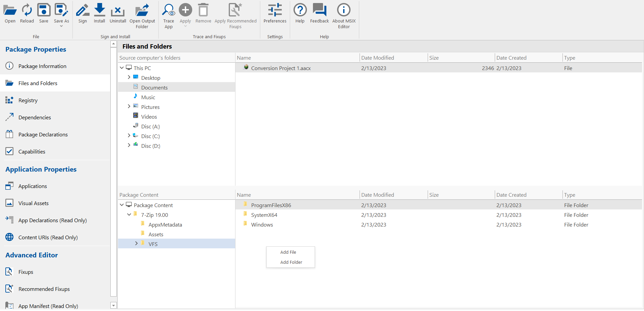Open the Registry section in sidebar
644x311 pixels.
pos(28,100)
